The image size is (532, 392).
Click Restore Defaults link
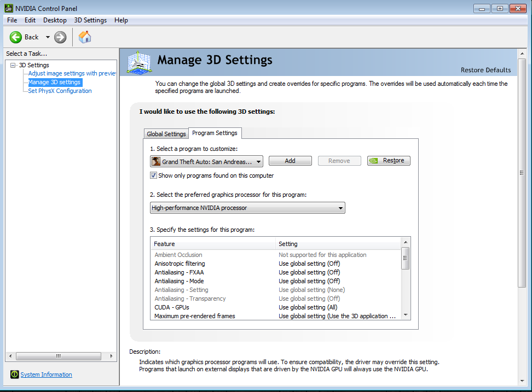(x=485, y=70)
